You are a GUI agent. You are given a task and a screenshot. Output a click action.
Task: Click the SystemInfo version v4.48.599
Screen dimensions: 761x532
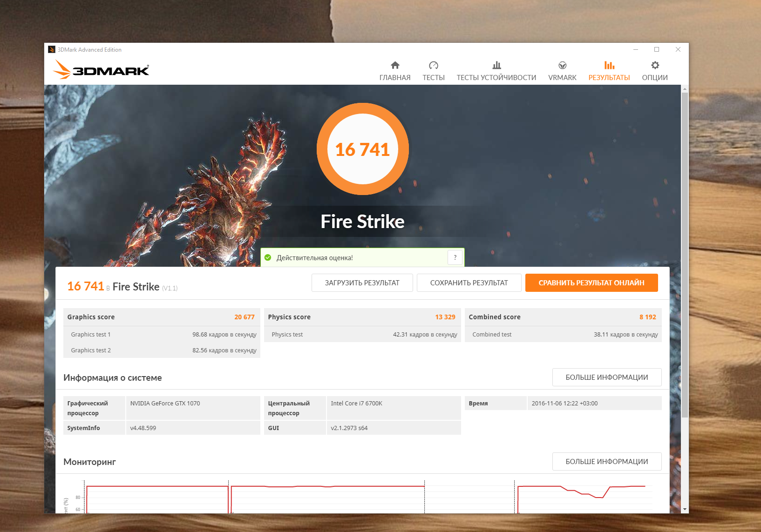tap(143, 428)
